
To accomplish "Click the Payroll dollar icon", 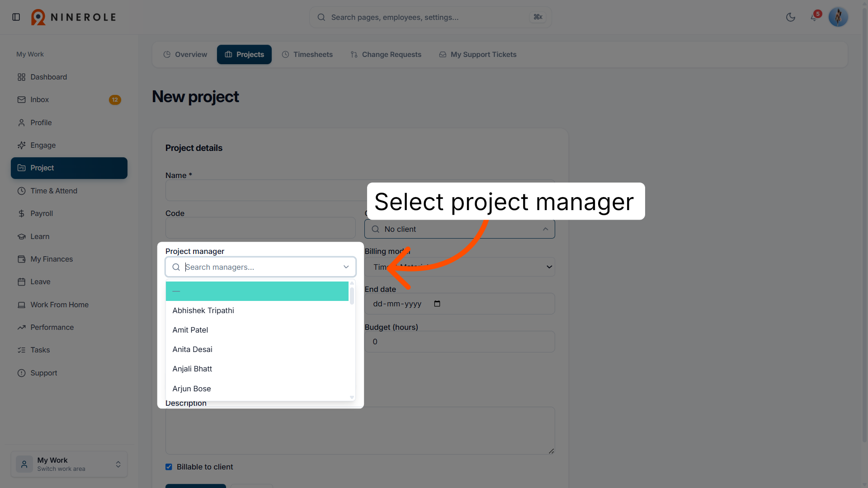I will (x=21, y=214).
